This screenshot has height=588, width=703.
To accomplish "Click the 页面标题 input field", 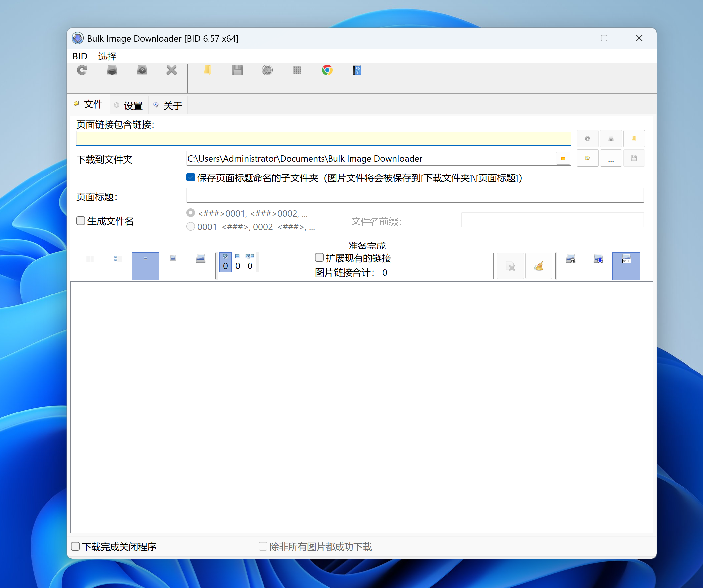I will [415, 195].
